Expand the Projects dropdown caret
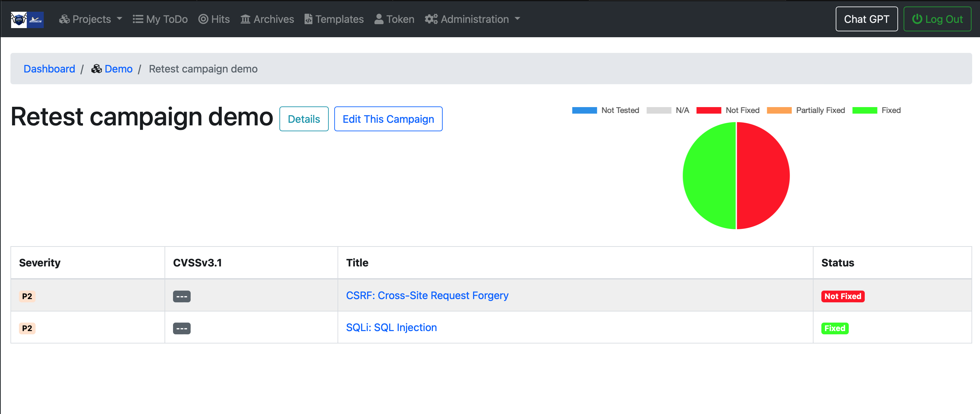The width and height of the screenshot is (980, 414). click(x=119, y=19)
